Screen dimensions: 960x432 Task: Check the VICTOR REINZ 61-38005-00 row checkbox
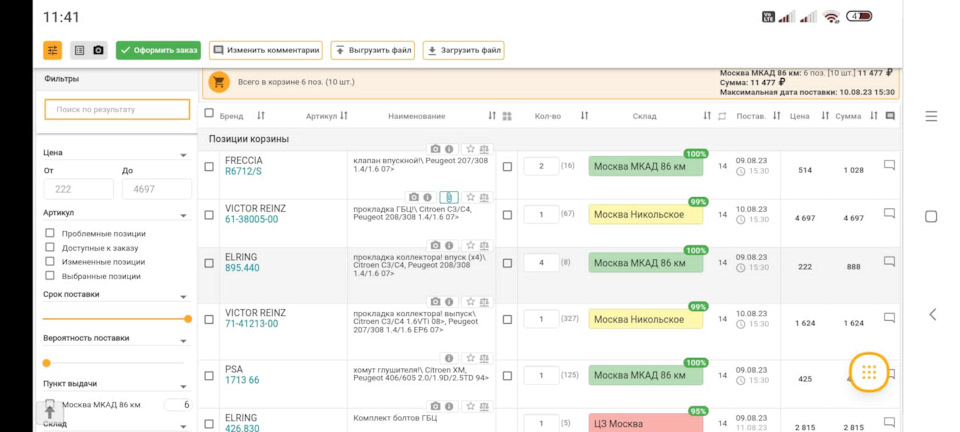coord(209,215)
